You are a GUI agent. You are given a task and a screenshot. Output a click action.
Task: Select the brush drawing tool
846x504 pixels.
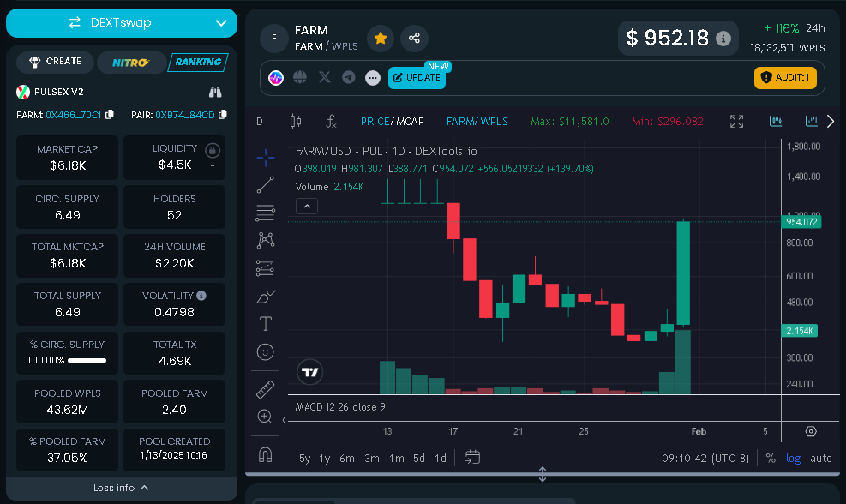265,297
